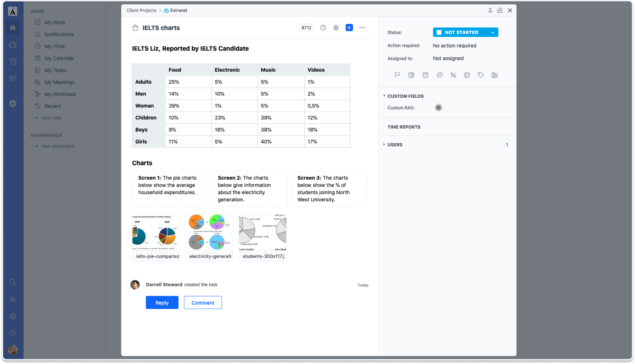Close the task panel with X

pos(510,10)
